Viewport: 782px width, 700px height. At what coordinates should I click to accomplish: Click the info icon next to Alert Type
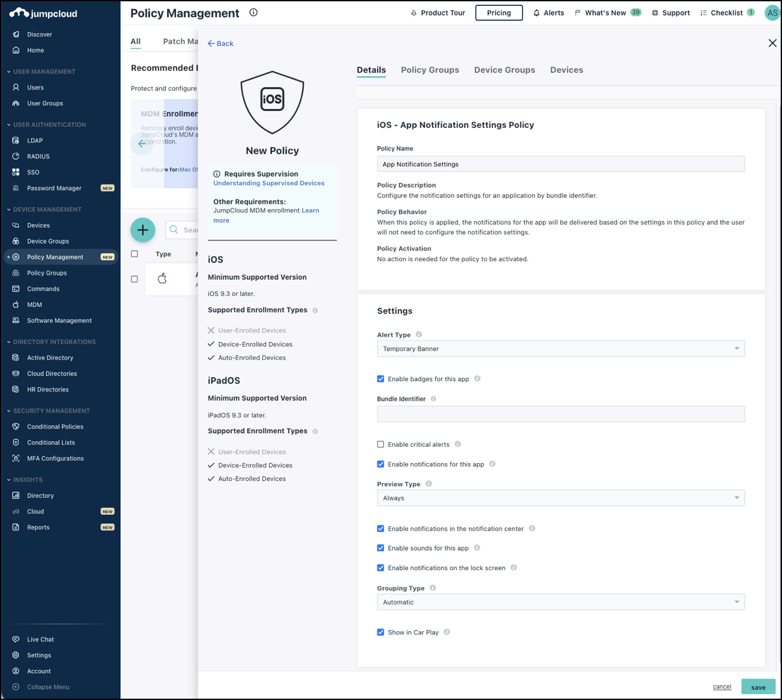pos(419,334)
